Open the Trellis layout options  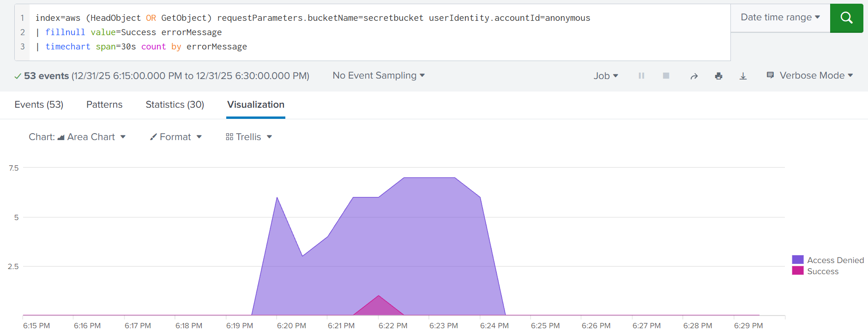tap(249, 137)
